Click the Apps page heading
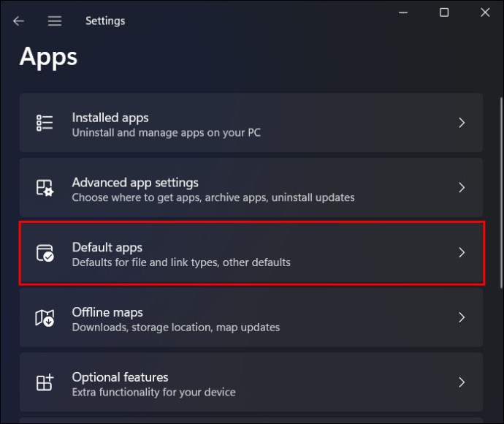 (48, 56)
